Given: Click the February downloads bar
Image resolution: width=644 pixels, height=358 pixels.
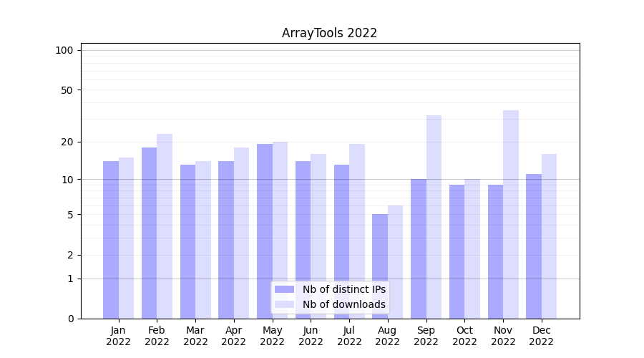Looking at the screenshot, I should [x=165, y=226].
